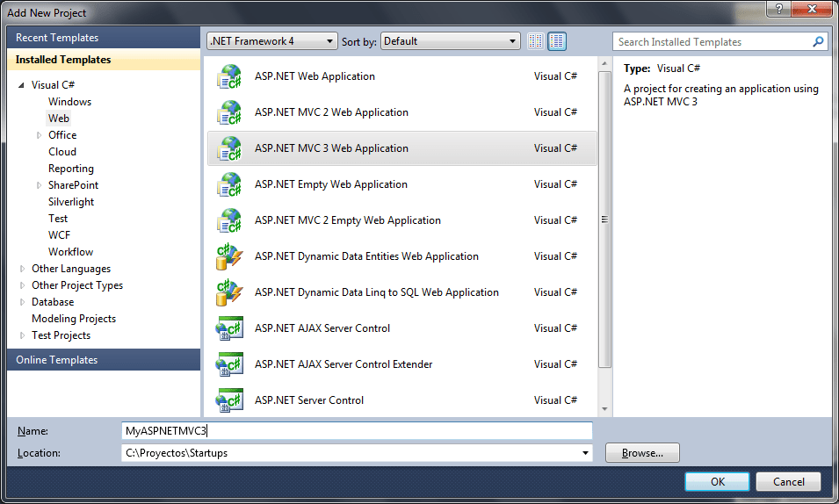Select ASP.NET Web Application template name
The height and width of the screenshot is (504, 839).
tap(315, 76)
